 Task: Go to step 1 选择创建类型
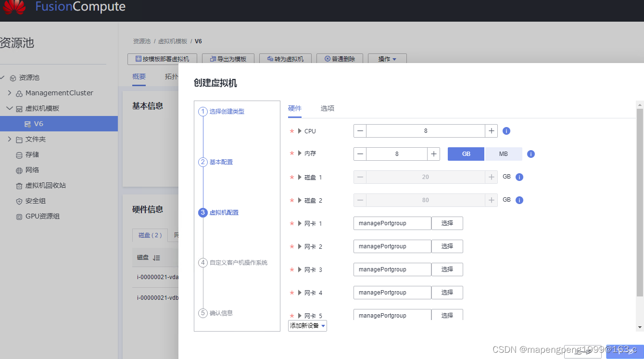click(221, 112)
